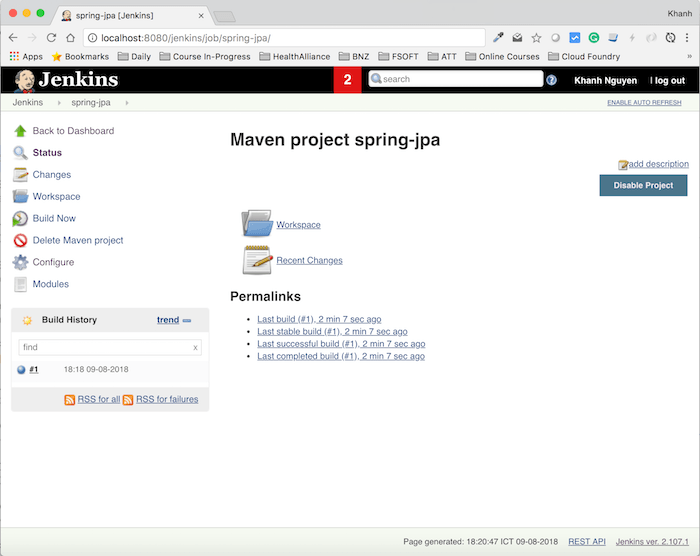Click the browser reload button
This screenshot has width=700, height=556.
(51, 38)
